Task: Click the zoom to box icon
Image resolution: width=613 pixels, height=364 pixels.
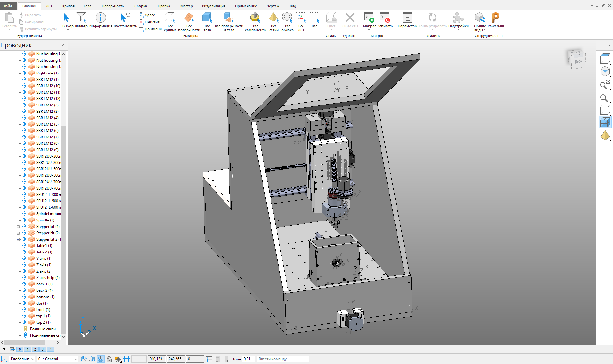Action: pyautogui.click(x=605, y=97)
